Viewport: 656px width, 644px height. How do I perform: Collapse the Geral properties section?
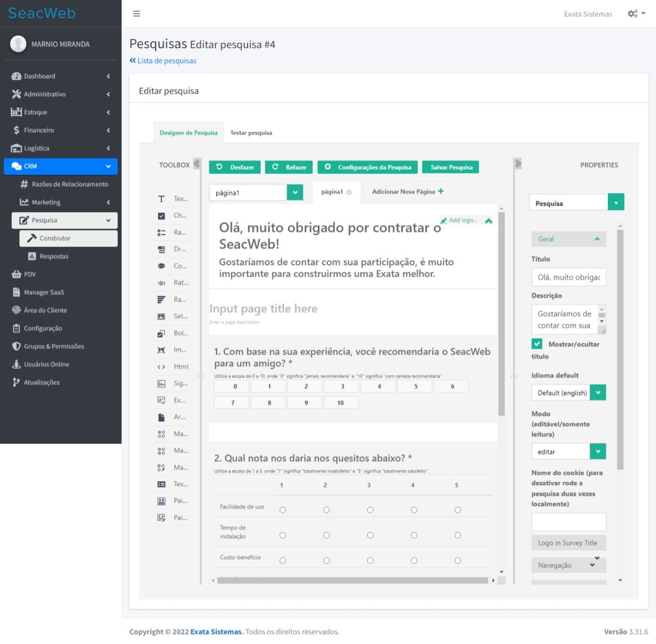tap(569, 239)
